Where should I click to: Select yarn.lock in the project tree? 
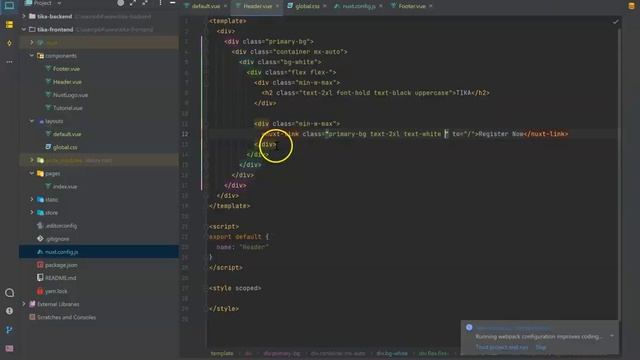(x=56, y=291)
